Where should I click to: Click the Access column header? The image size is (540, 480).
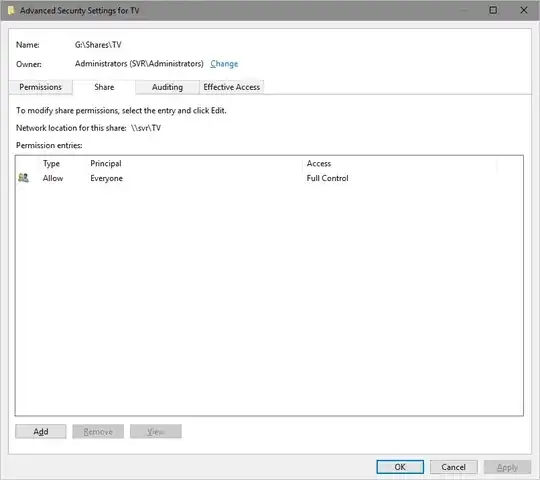coord(319,163)
